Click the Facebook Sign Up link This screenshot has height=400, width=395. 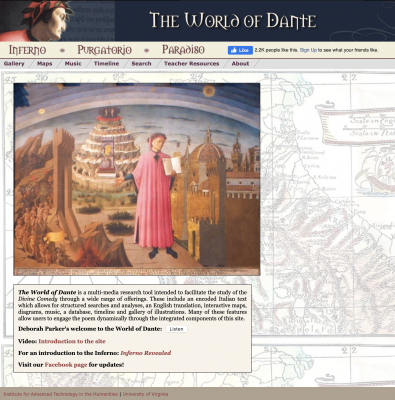click(308, 50)
